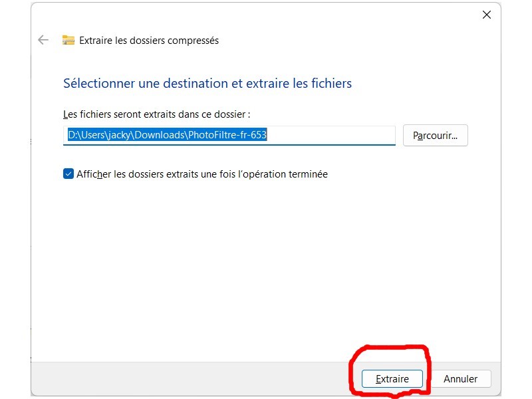Click the "Afficher les dossiers extraits" label text
Image resolution: width=532 pixels, height=399 pixels.
coord(202,174)
